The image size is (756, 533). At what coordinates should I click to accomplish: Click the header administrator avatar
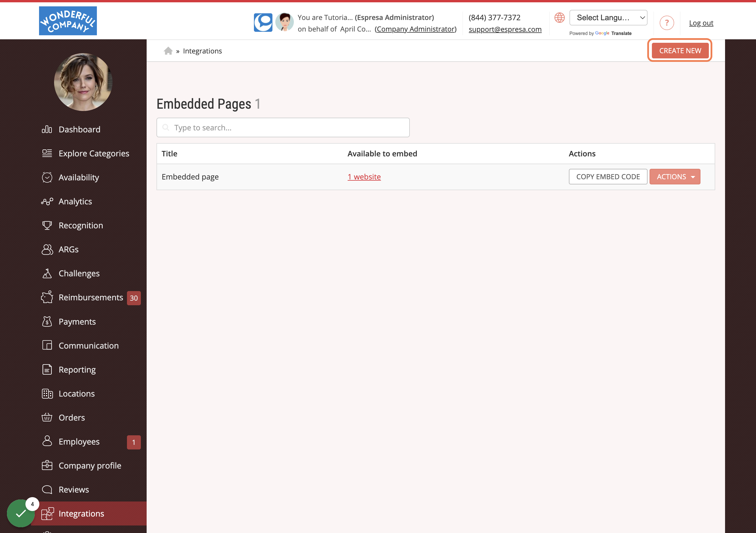click(284, 22)
